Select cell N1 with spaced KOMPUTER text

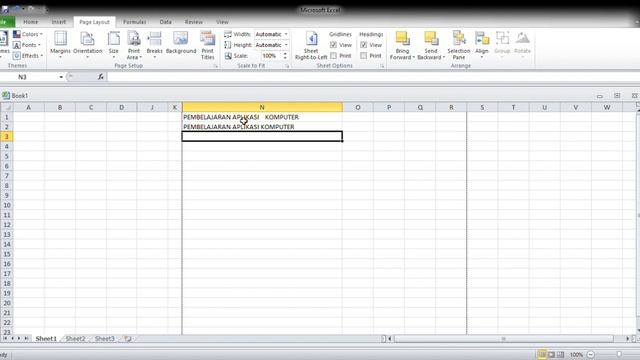[262, 117]
